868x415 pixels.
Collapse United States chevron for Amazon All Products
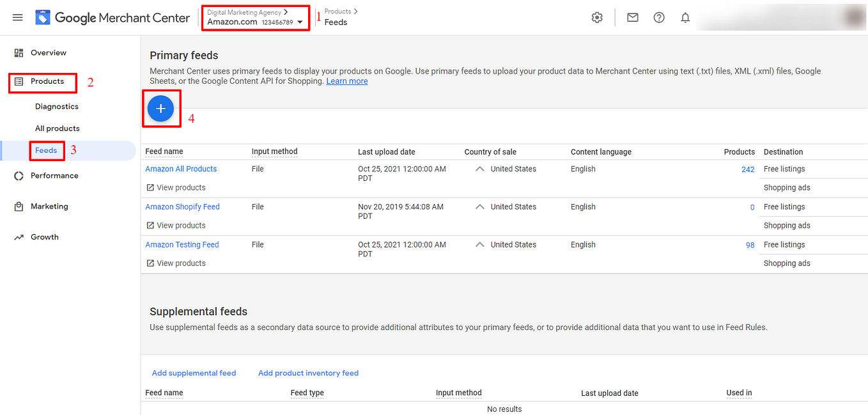click(x=479, y=168)
